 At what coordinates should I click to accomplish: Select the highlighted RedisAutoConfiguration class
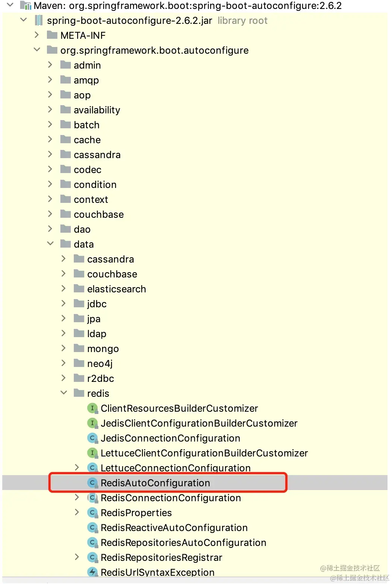155,483
